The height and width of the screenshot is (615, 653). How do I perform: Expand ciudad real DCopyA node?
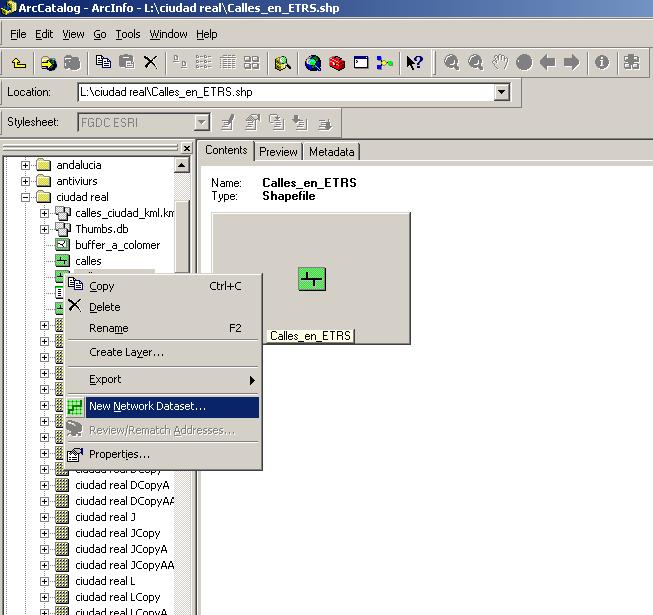pos(45,486)
